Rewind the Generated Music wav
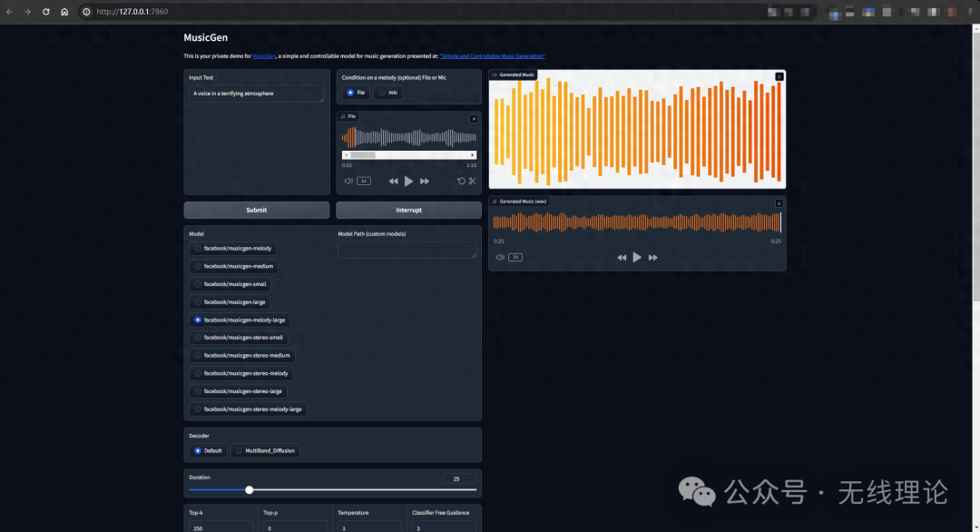 622,258
